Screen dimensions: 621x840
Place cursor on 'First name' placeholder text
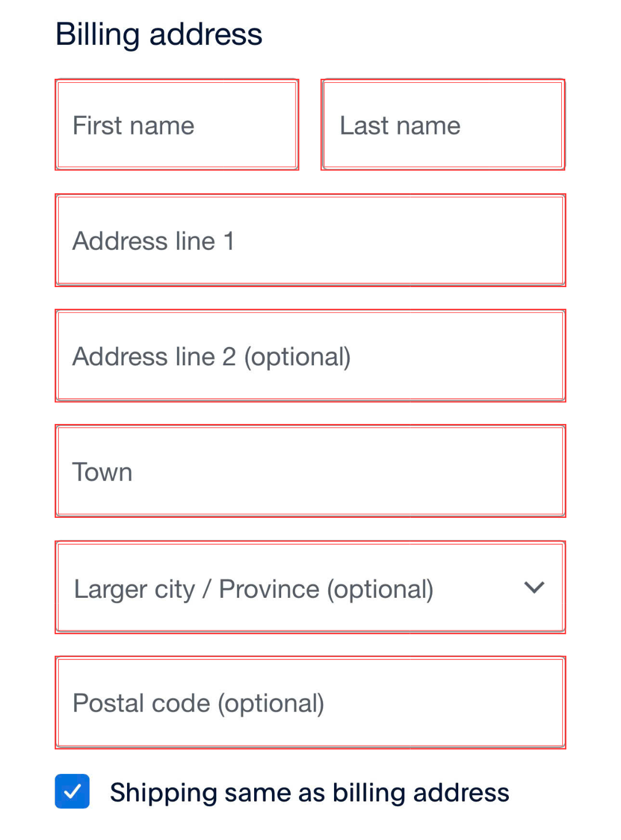point(133,126)
